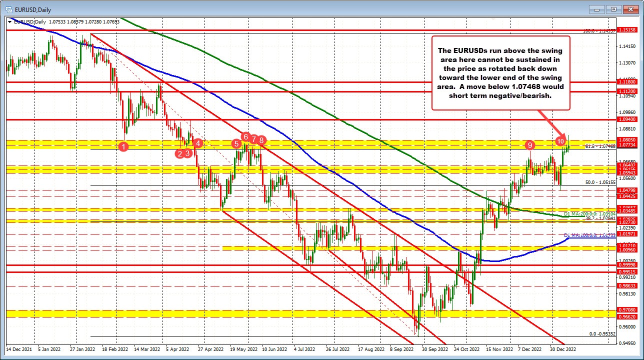Select the red 1.11200 price label
Image resolution: width=644 pixels, height=360 pixels.
tap(627, 91)
